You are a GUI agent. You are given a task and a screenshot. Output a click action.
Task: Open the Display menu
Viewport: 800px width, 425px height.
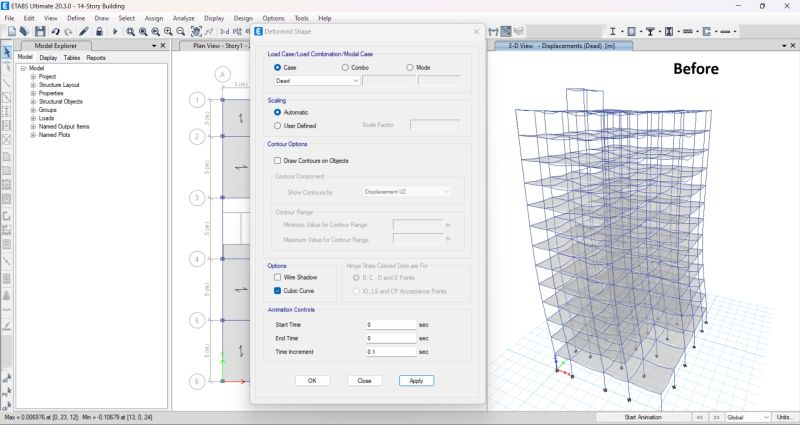point(214,18)
